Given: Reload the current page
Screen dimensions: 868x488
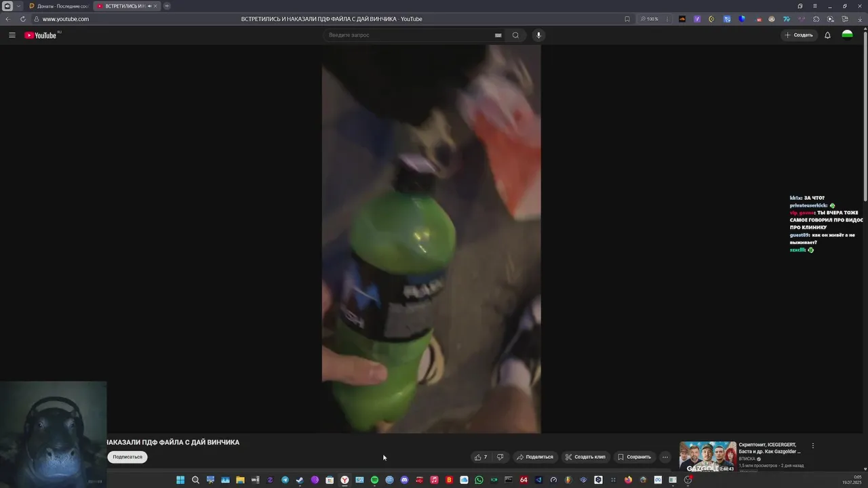Looking at the screenshot, I should tap(23, 19).
